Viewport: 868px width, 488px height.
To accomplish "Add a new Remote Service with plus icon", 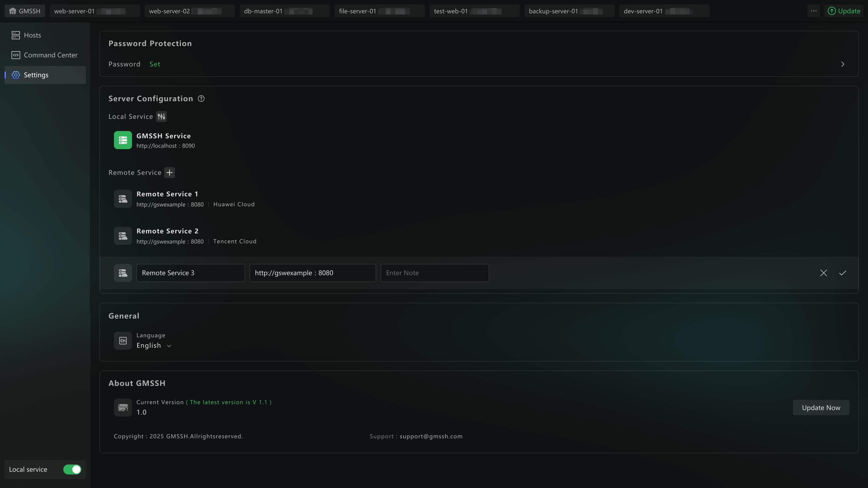I will 169,172.
